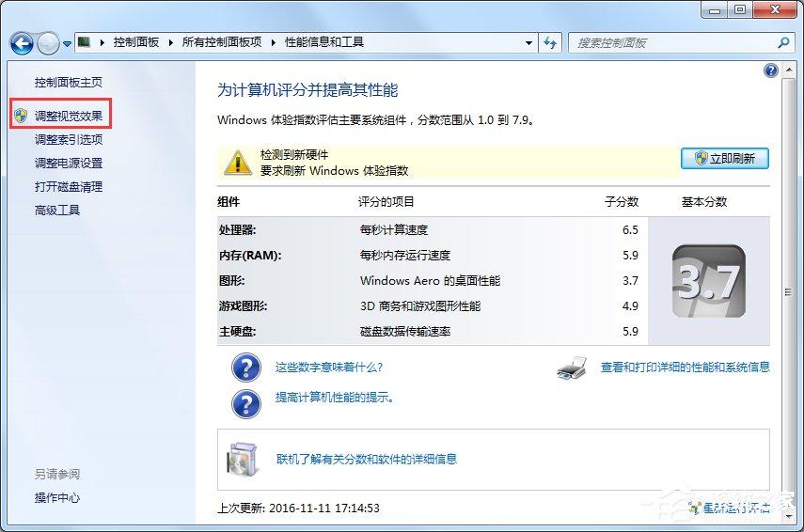
Task: Click question icon beside 这些数字意味着什么
Action: point(246,368)
